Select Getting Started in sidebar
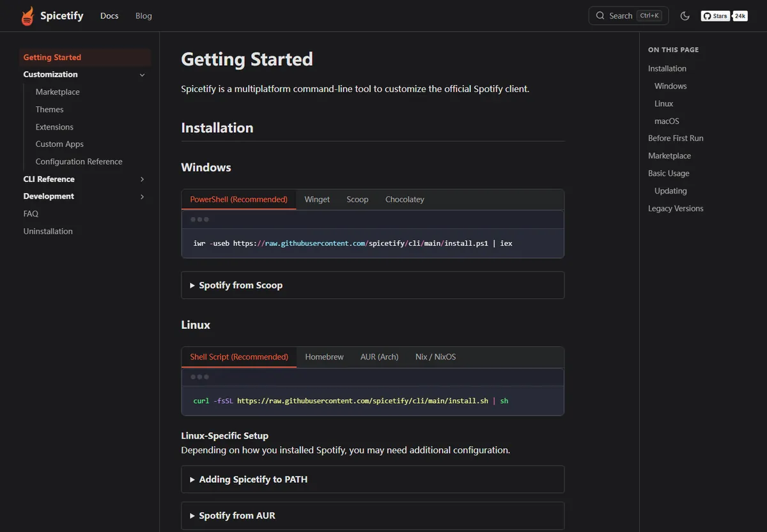Screen dimensions: 767x532 click(85, 57)
